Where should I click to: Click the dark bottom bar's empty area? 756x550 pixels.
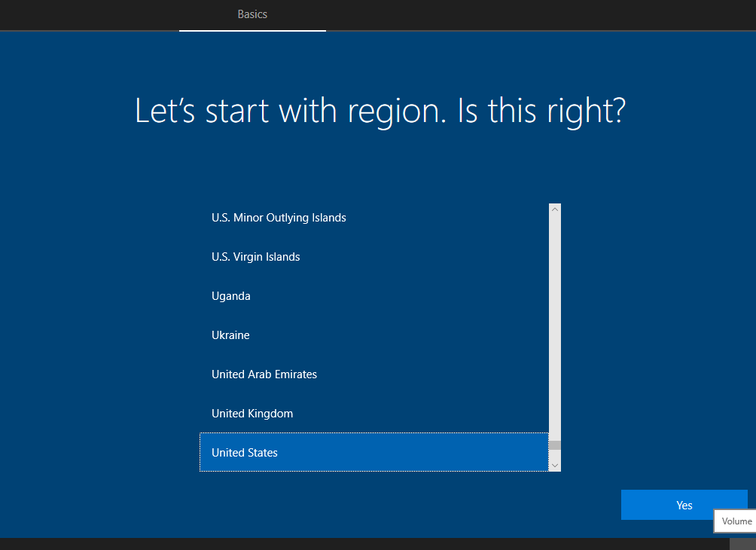[339, 544]
